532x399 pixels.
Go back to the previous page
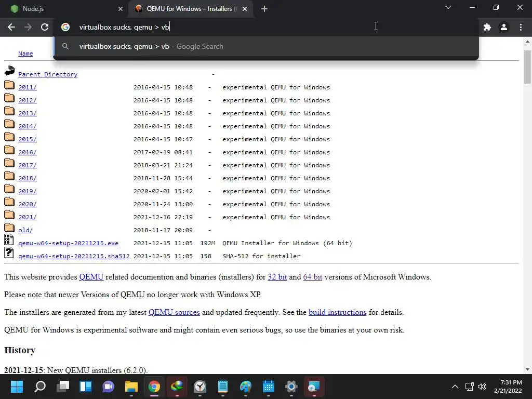click(x=11, y=27)
